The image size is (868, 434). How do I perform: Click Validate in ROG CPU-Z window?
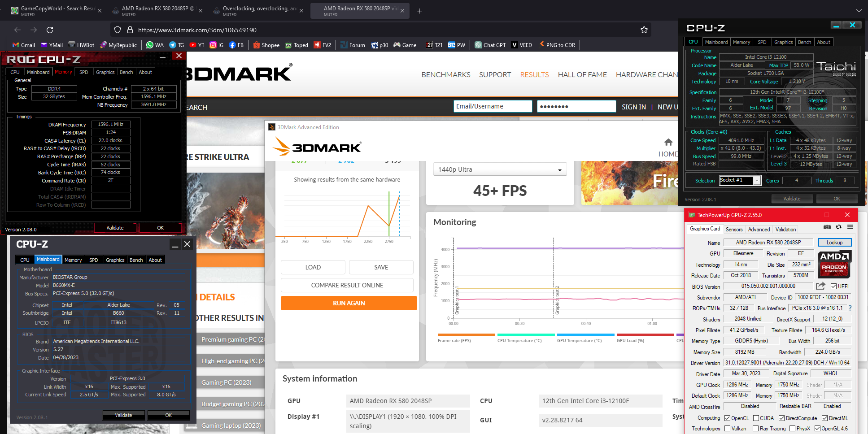(115, 228)
